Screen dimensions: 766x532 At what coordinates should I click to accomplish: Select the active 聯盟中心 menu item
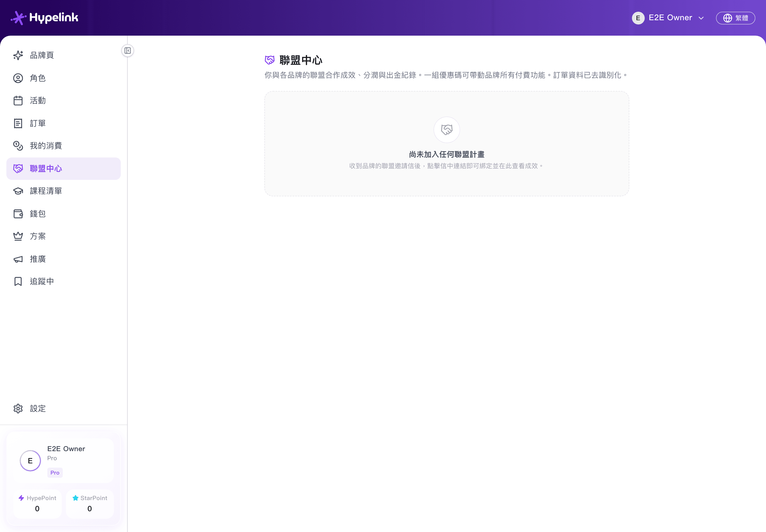(x=63, y=169)
